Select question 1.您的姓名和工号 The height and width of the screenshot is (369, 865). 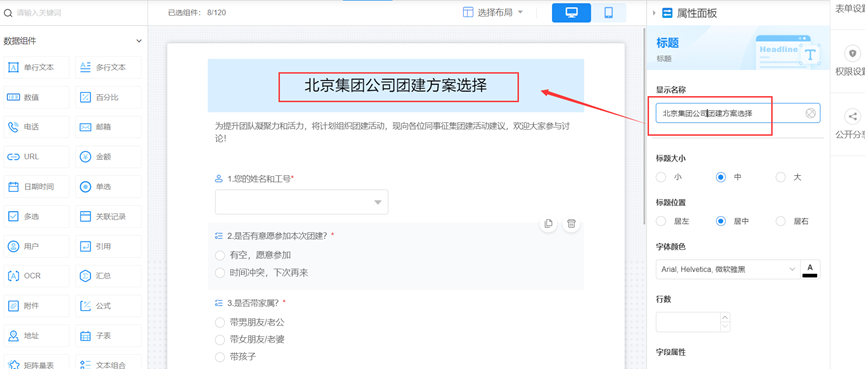click(x=259, y=179)
